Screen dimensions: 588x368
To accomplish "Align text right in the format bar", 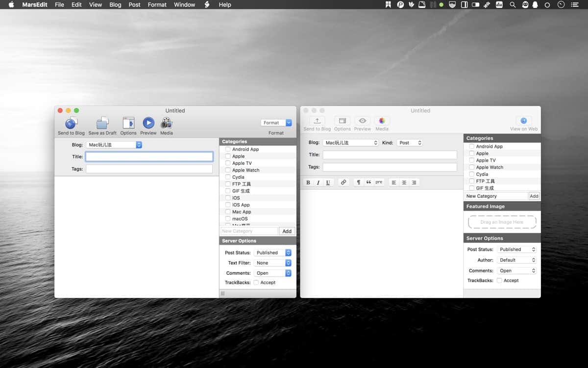I will 414,183.
